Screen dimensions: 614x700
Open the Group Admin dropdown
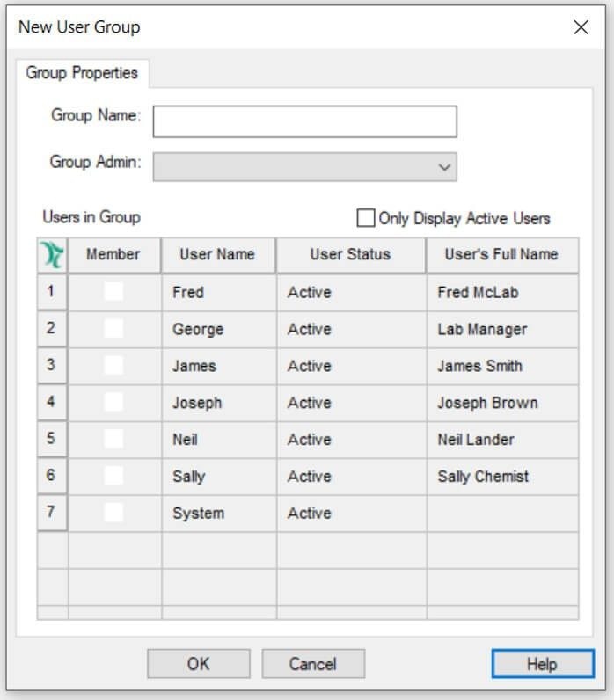pos(305,167)
